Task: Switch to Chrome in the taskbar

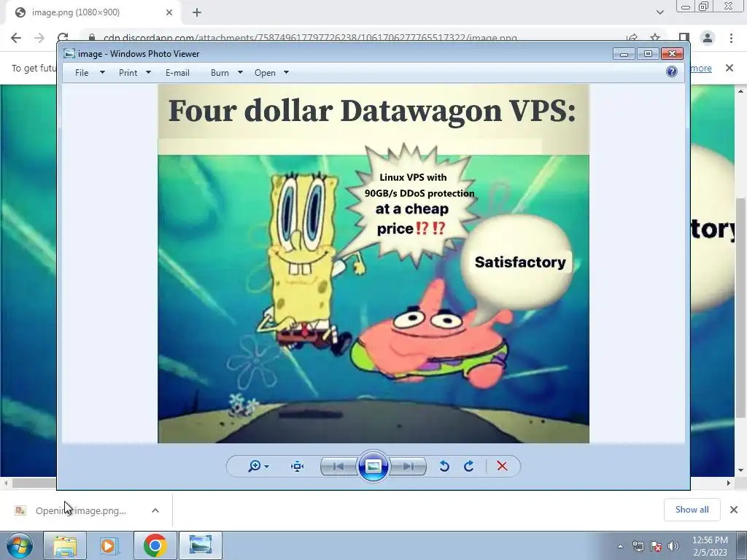Action: click(155, 545)
